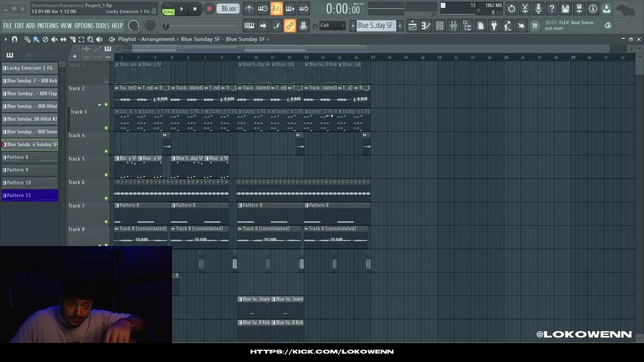This screenshot has height=362, width=644.
Task: Toggle Playlist snap magnet icon
Action: click(x=15, y=39)
